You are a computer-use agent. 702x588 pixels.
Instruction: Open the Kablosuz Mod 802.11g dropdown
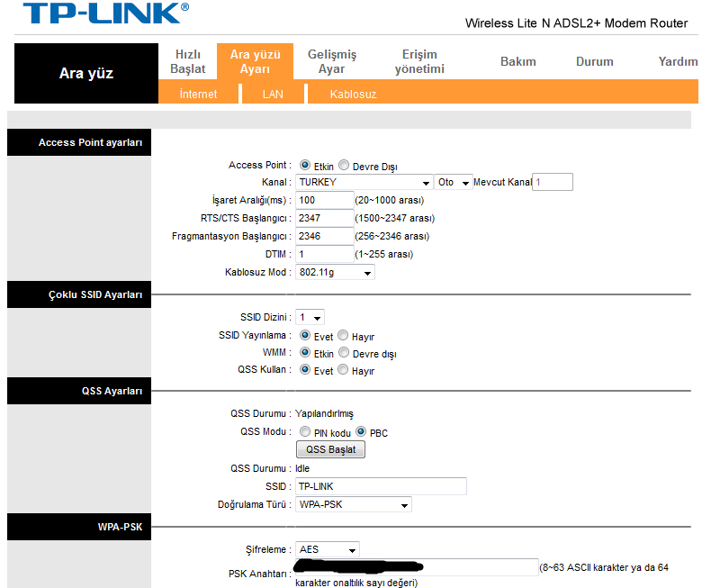click(x=335, y=272)
